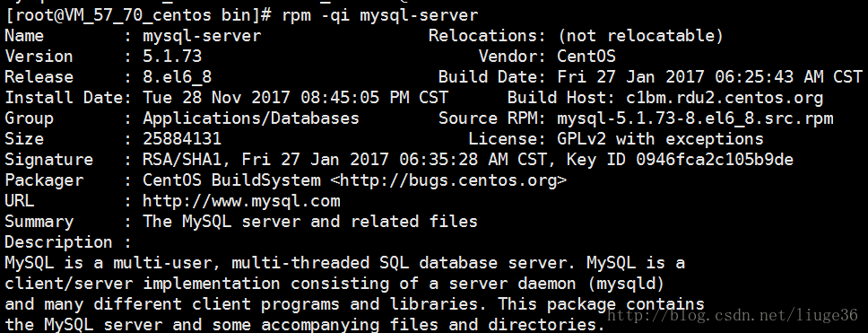Click the word (mysqld) in description
868x333 pixels.
pos(626,284)
